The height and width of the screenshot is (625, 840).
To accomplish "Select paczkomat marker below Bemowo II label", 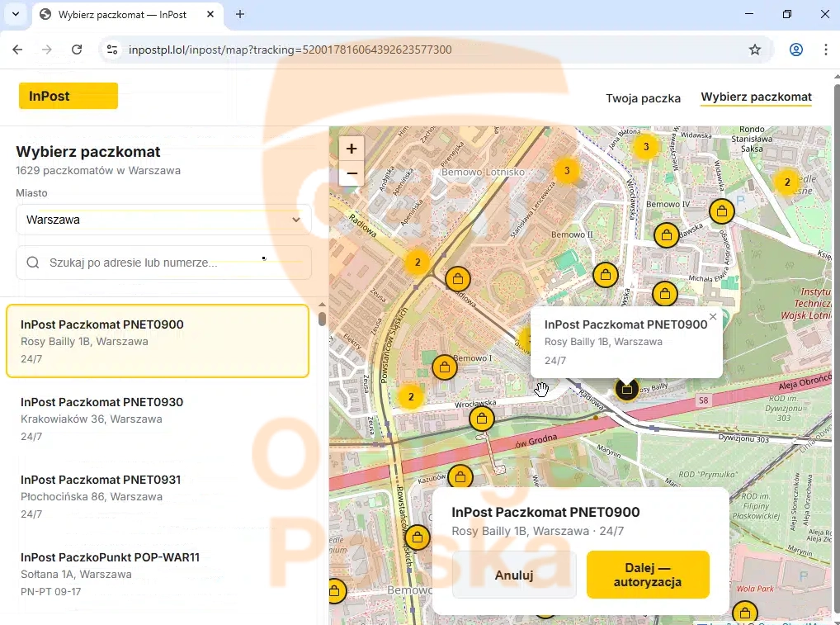I will click(x=606, y=275).
